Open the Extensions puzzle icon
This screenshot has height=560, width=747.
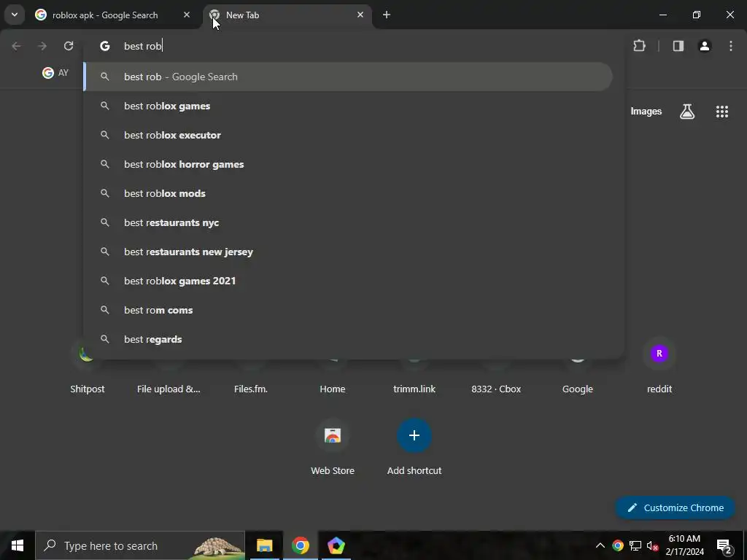pos(639,46)
